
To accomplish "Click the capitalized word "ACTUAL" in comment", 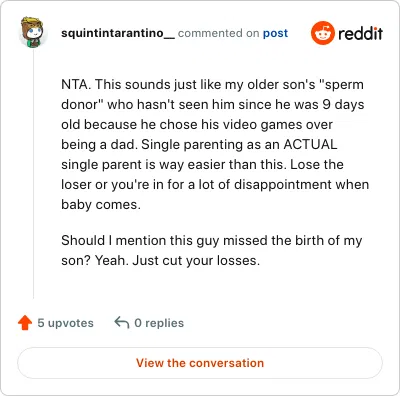I will click(310, 144).
